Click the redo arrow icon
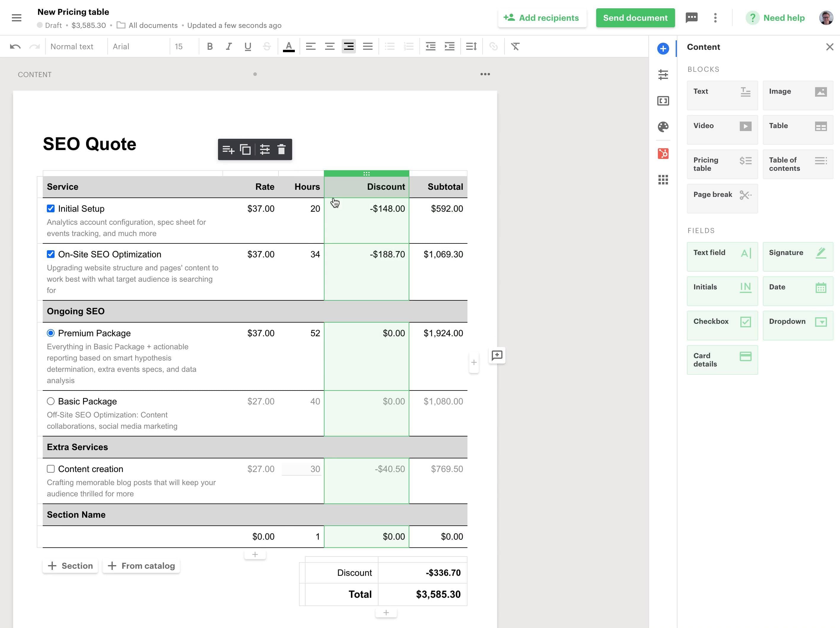This screenshot has height=628, width=840. coord(35,46)
